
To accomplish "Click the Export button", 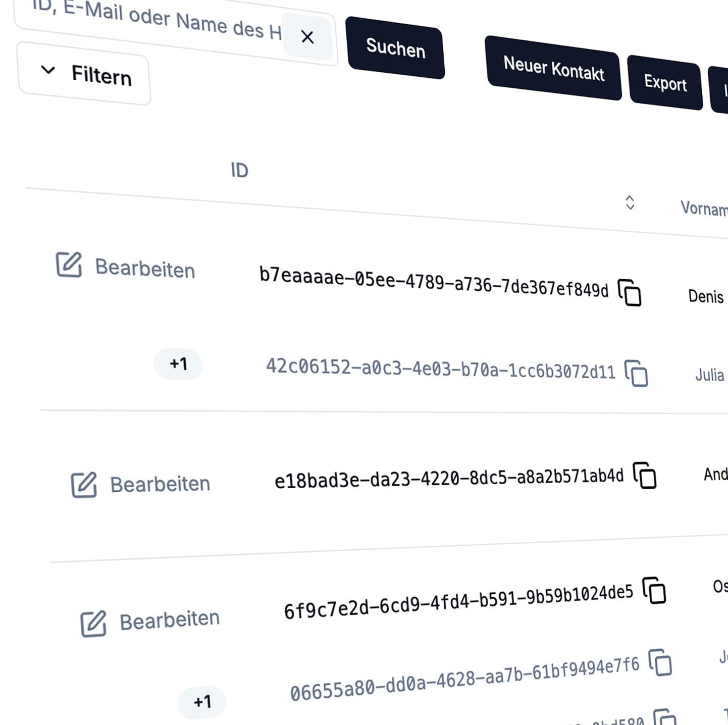I will tap(665, 83).
